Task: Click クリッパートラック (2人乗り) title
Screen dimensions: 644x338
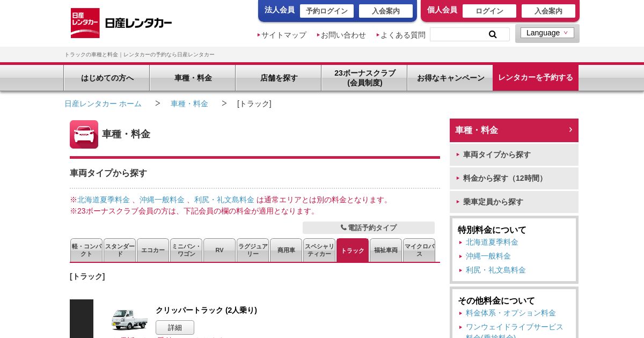Action: tap(206, 310)
